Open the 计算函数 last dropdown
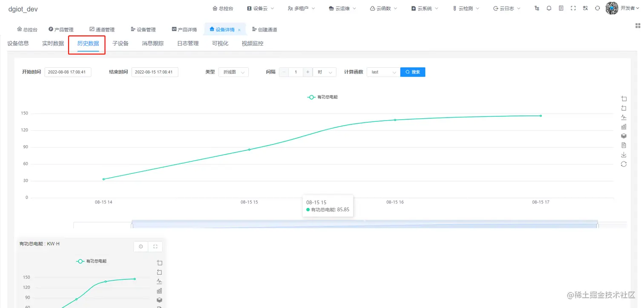The image size is (644, 308). coord(383,72)
